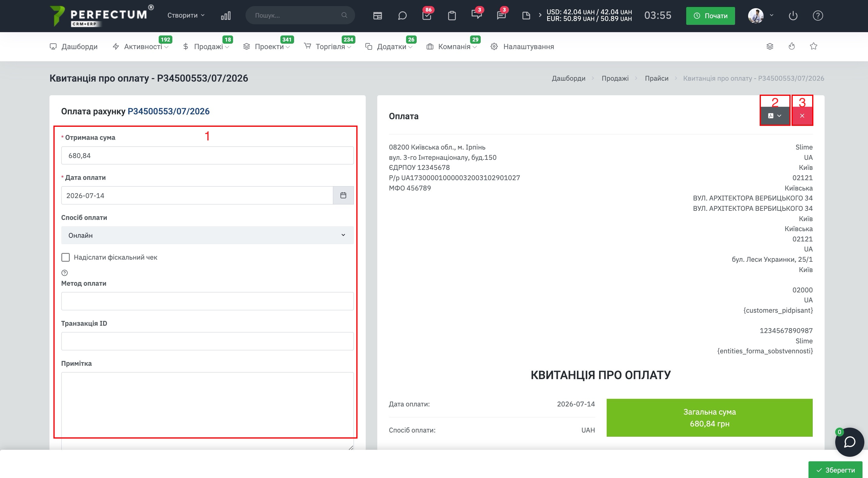Click the star favorites icon
Image resolution: width=868 pixels, height=478 pixels.
click(813, 46)
